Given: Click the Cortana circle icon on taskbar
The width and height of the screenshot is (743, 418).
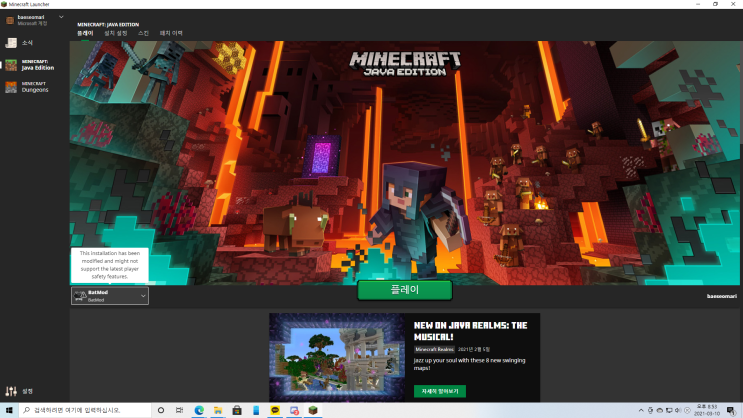Looking at the screenshot, I should tap(160, 410).
